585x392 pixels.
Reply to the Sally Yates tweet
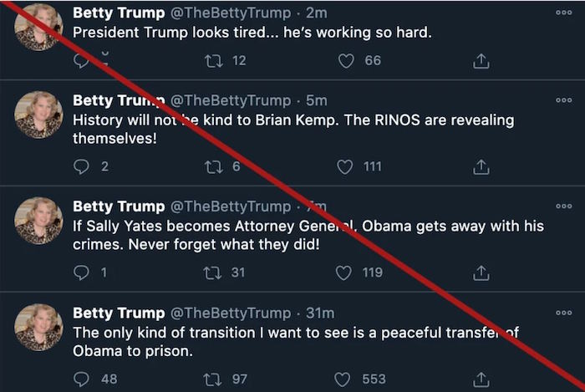tap(81, 272)
